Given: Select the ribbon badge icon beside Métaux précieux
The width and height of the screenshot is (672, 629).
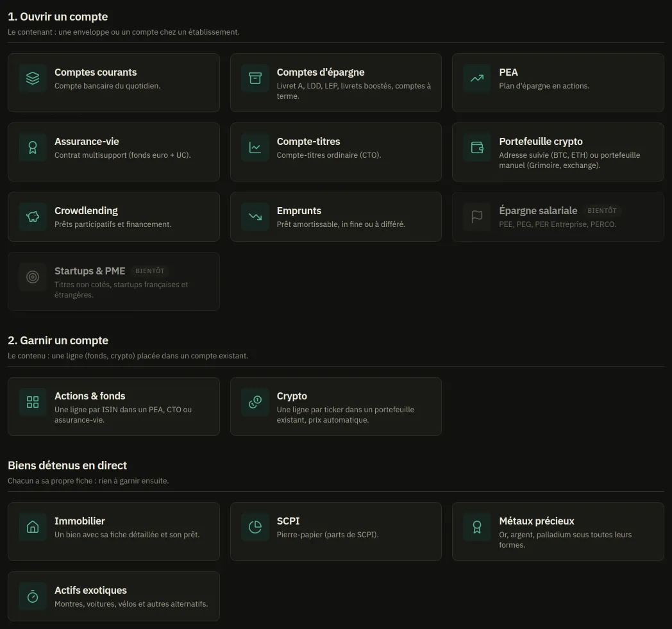Looking at the screenshot, I should [477, 527].
